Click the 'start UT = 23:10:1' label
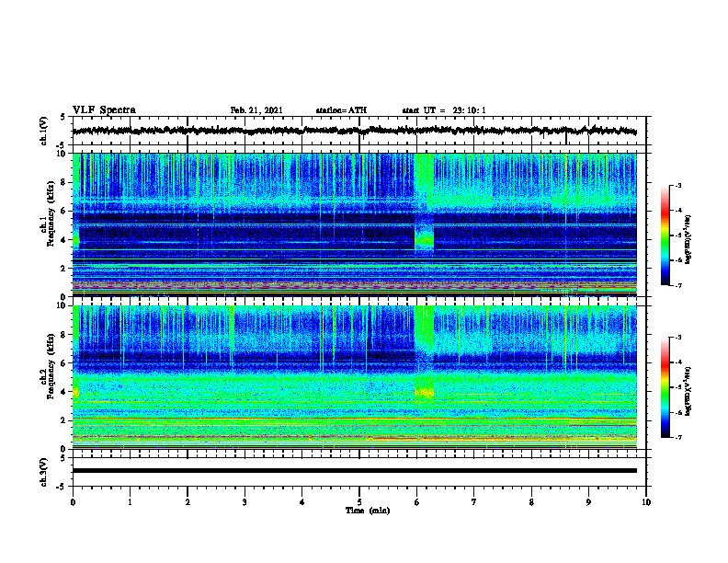Screen dimensions: 728x563 pyautogui.click(x=444, y=110)
